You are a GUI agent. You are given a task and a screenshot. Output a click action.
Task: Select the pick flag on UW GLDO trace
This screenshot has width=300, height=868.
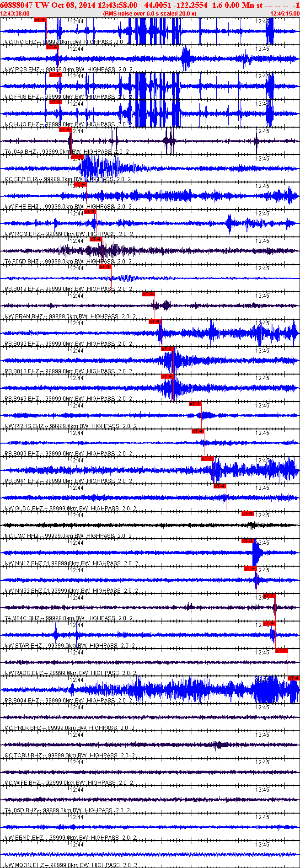tap(220, 486)
